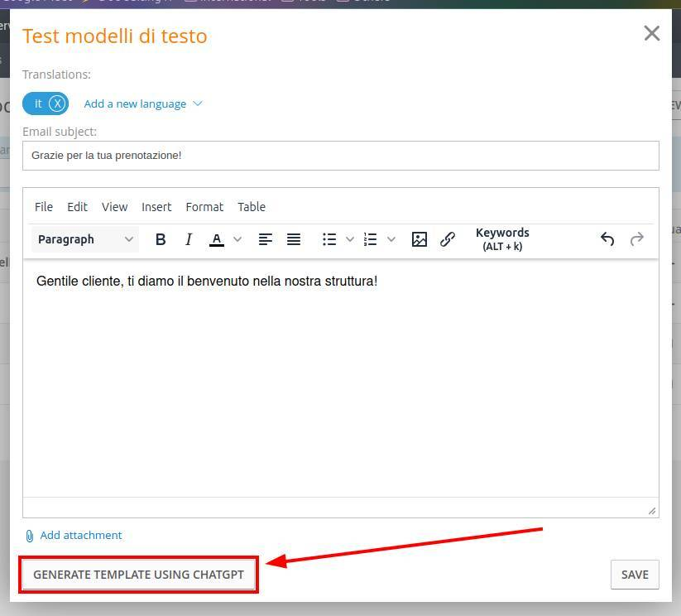Click the insert image icon

[x=420, y=239]
